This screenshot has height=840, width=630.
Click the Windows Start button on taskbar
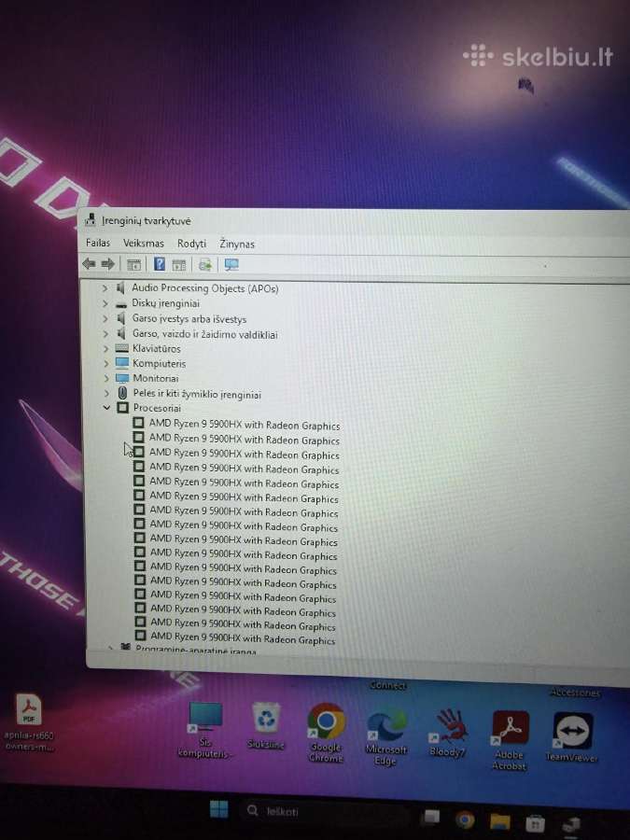[218, 809]
